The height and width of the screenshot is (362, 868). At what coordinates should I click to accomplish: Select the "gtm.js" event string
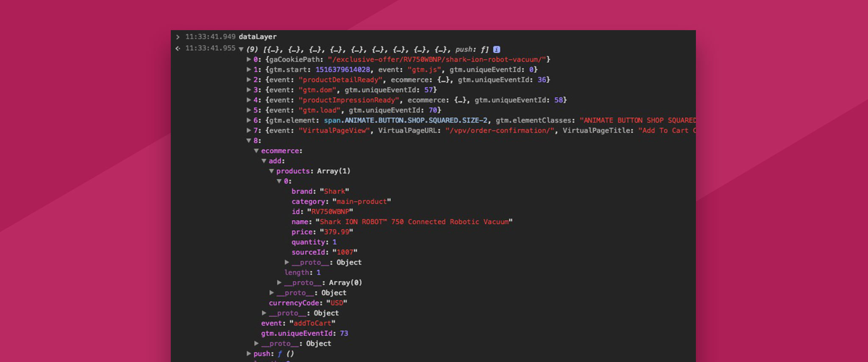pyautogui.click(x=424, y=70)
